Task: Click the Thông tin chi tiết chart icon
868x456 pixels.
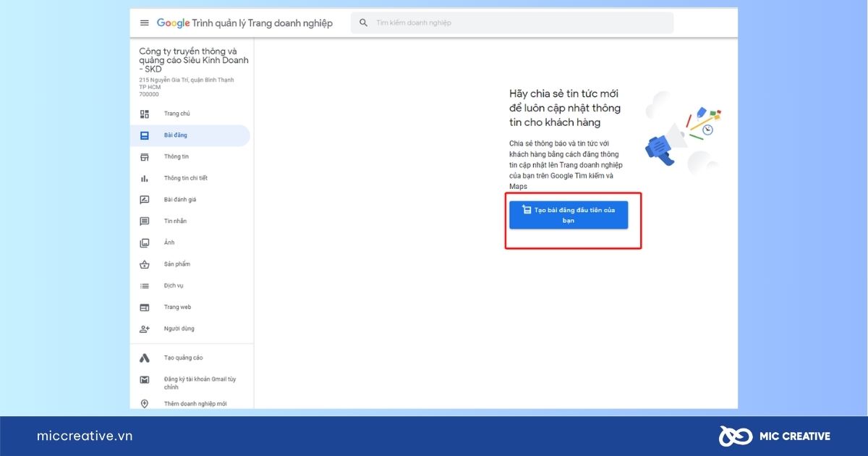Action: click(x=145, y=178)
